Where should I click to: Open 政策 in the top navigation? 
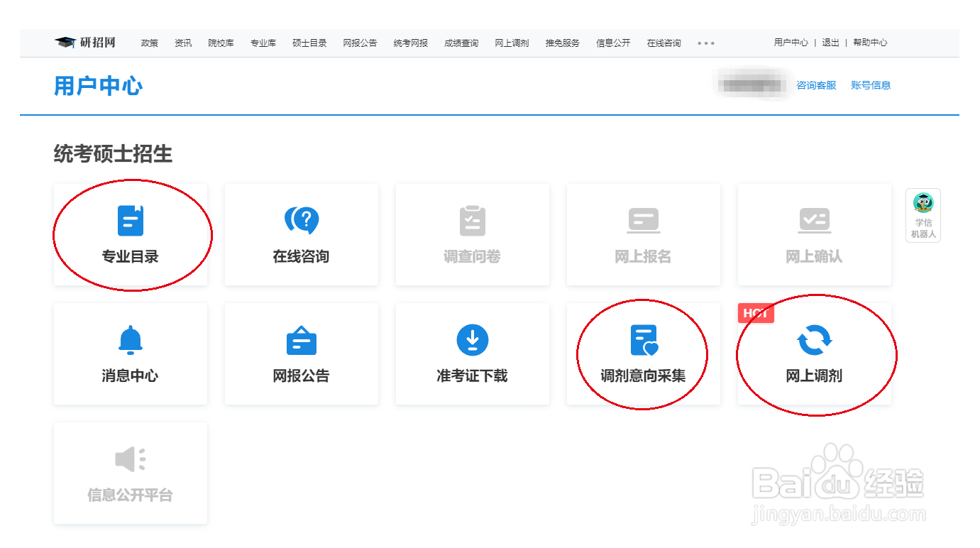pyautogui.click(x=150, y=43)
